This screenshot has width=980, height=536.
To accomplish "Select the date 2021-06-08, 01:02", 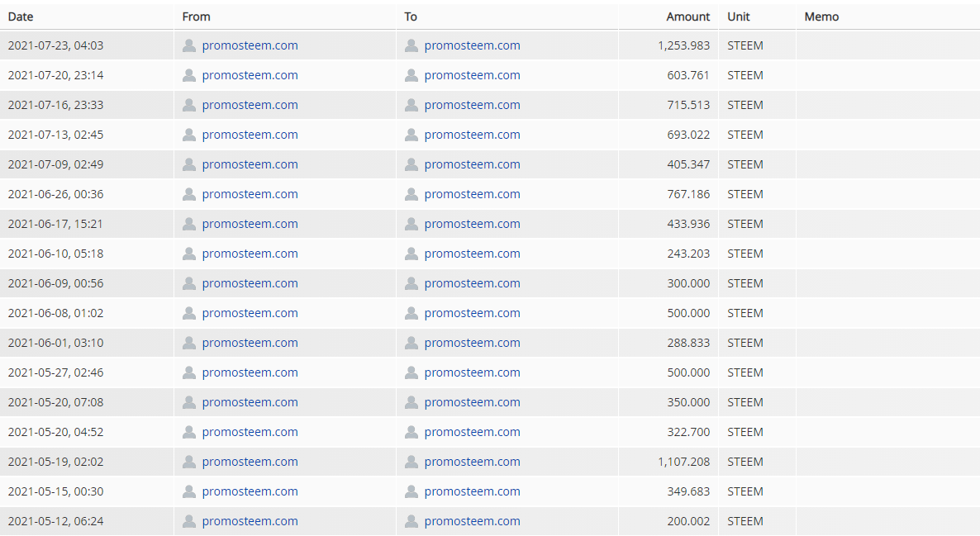I will (55, 313).
